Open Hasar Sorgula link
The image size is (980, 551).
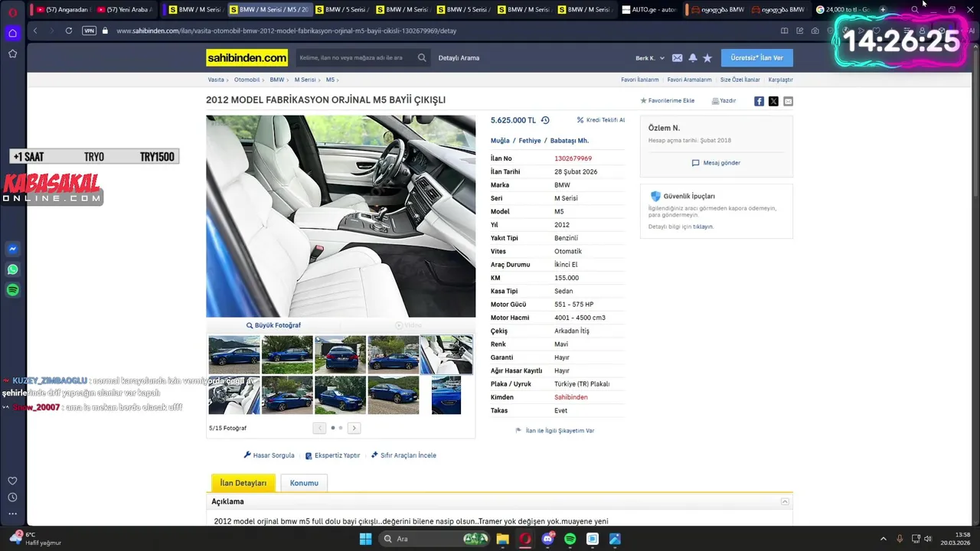pos(269,455)
